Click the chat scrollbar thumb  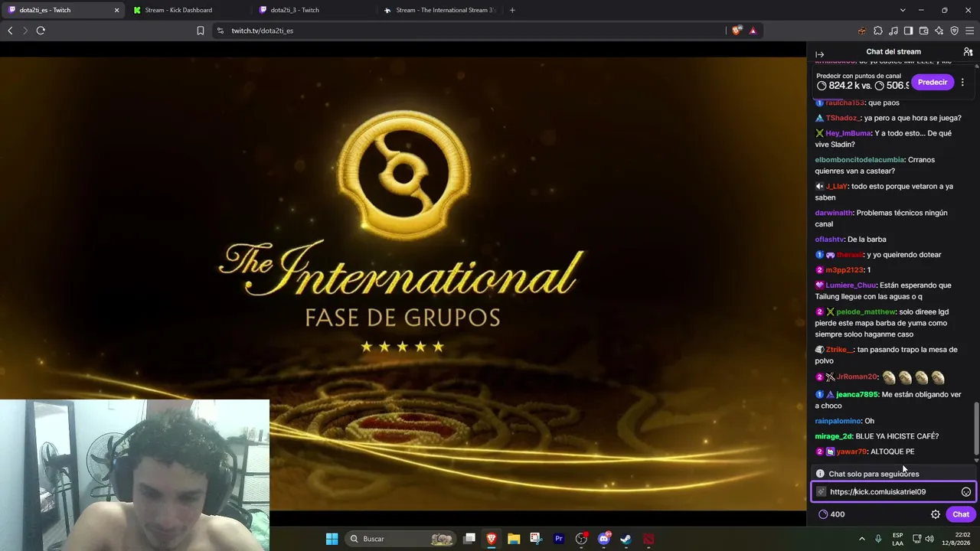tap(975, 430)
